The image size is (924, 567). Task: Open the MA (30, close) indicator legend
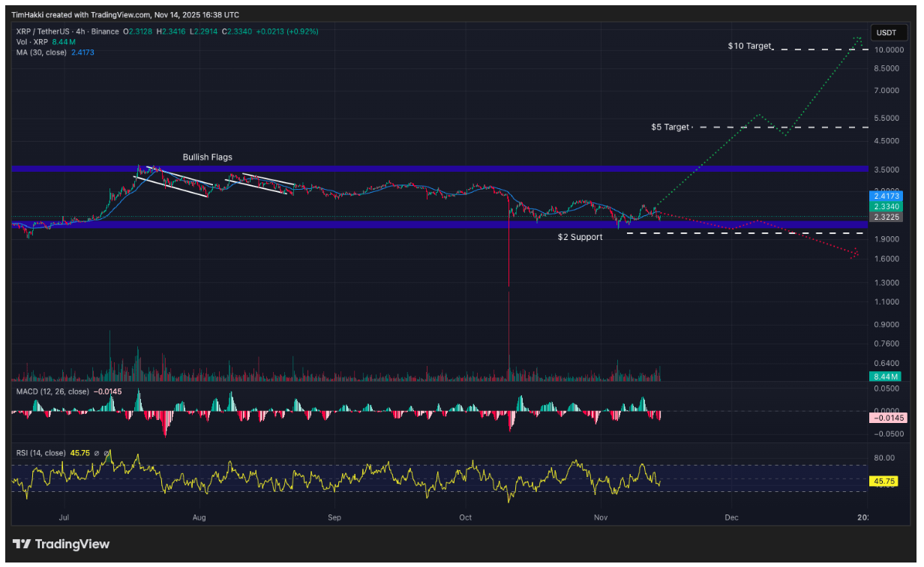42,52
